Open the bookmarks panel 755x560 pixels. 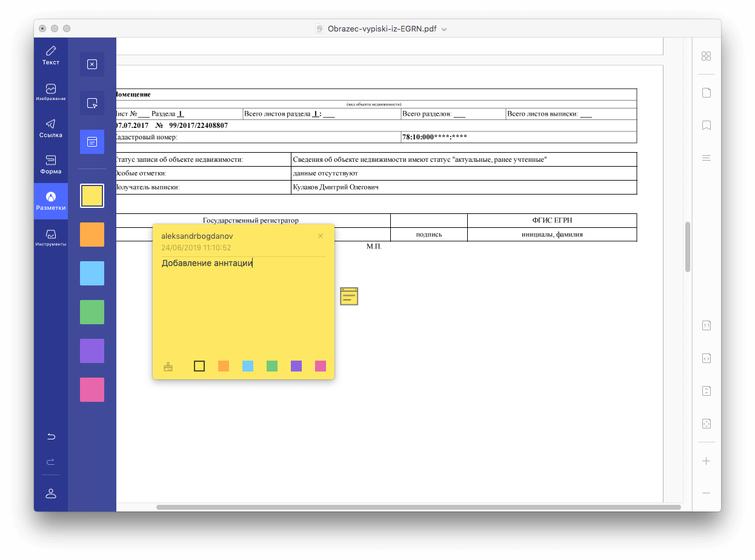706,125
